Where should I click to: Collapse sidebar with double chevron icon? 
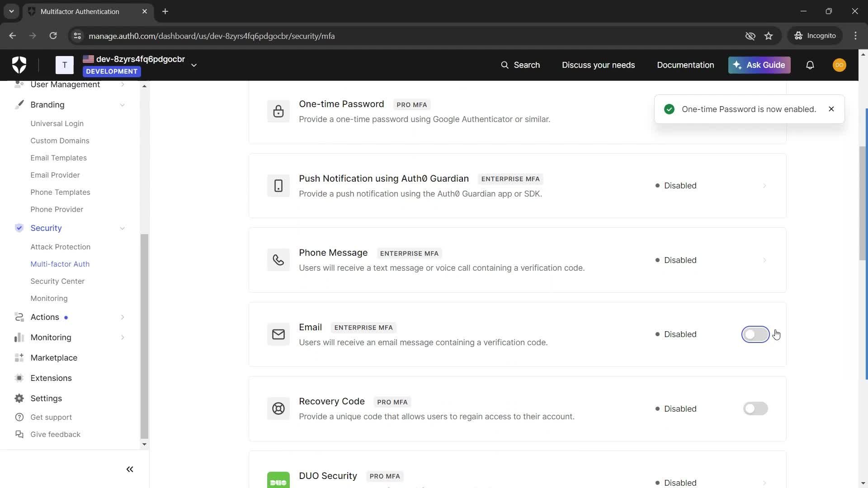coord(130,469)
